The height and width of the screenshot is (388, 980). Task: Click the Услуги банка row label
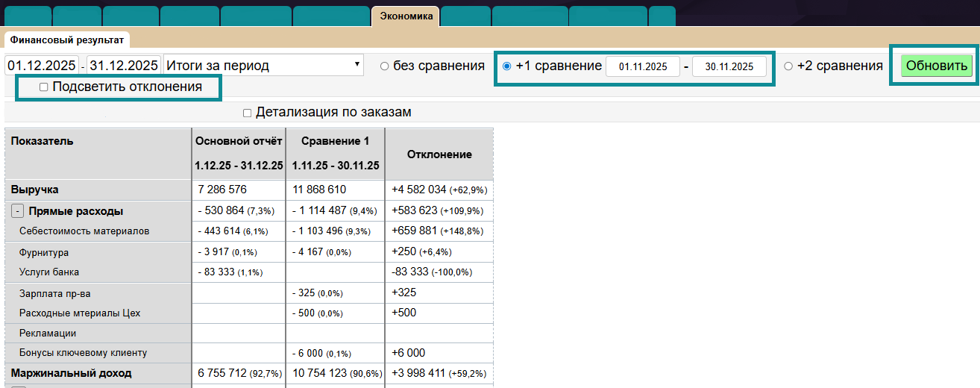(x=49, y=272)
